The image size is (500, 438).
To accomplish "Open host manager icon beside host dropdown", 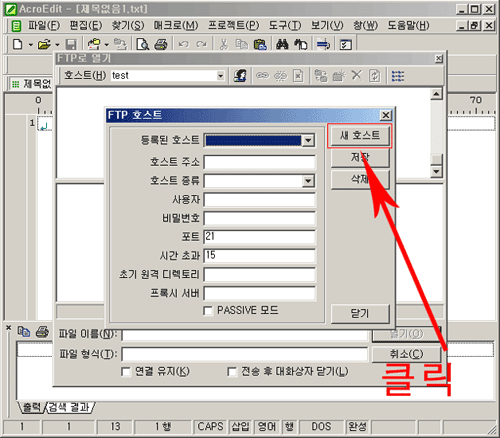I will (x=240, y=76).
